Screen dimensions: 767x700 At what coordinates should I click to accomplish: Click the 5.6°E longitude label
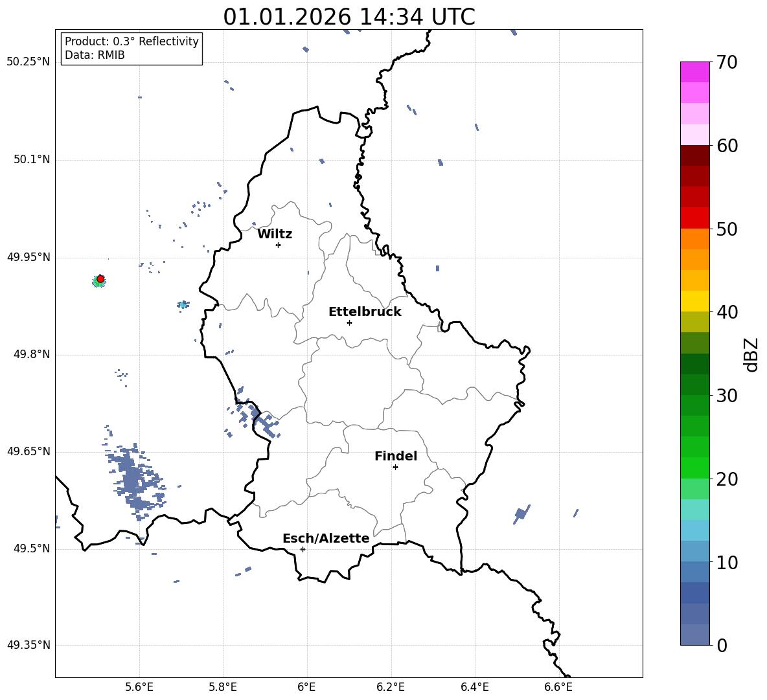(x=139, y=687)
